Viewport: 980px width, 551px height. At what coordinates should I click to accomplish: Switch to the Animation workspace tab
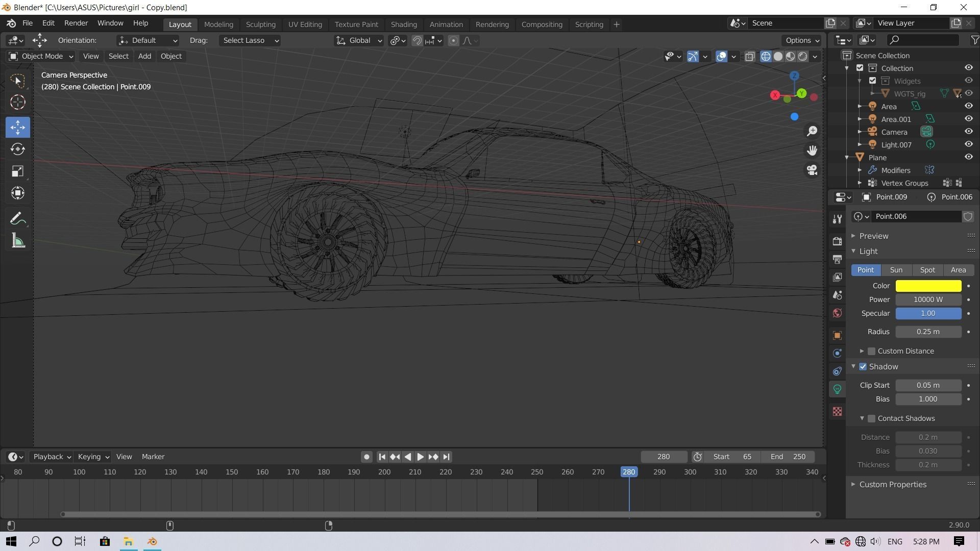pyautogui.click(x=446, y=24)
